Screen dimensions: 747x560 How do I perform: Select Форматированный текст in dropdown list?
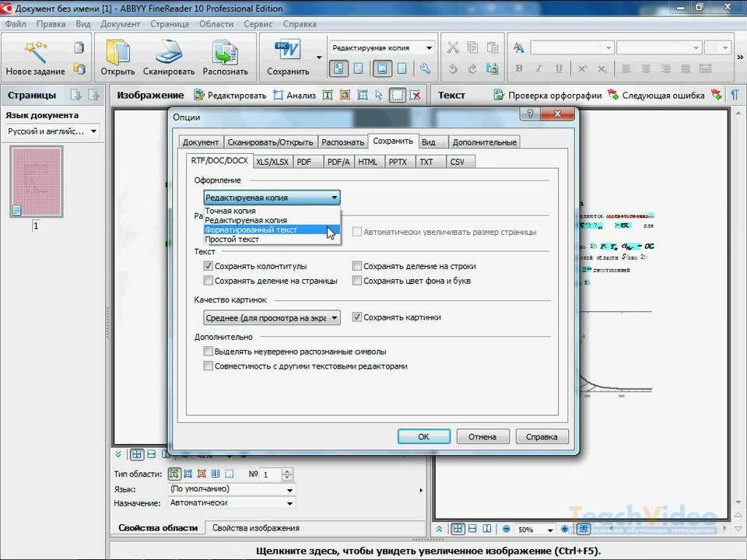pyautogui.click(x=272, y=229)
